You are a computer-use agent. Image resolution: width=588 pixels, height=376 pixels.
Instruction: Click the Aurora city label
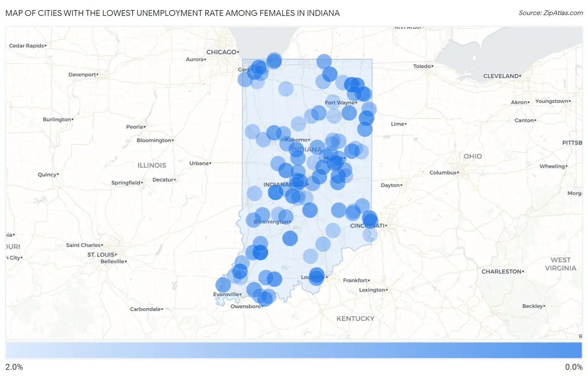coord(195,59)
